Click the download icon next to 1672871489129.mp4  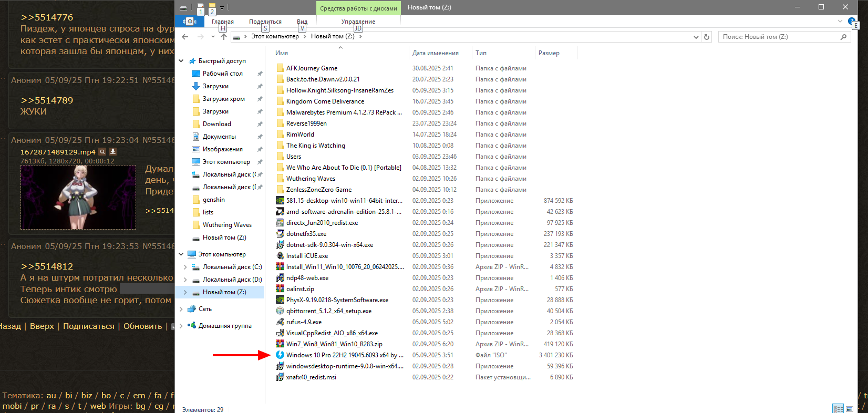pos(112,152)
